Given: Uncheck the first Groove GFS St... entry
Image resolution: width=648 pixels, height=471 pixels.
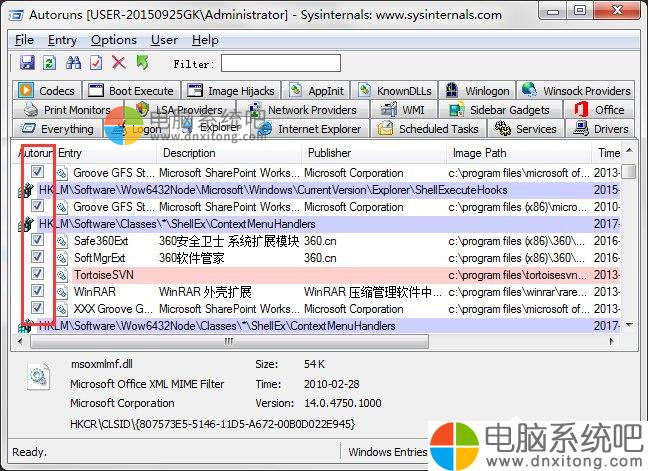Looking at the screenshot, I should tap(37, 171).
